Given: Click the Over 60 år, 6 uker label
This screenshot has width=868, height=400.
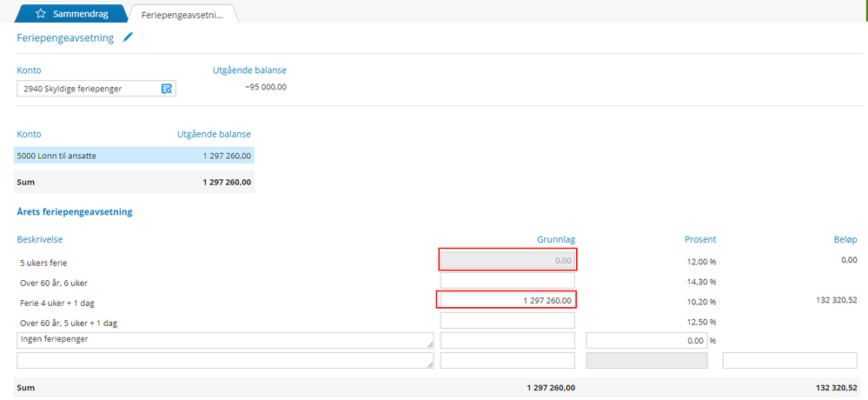Looking at the screenshot, I should (52, 282).
